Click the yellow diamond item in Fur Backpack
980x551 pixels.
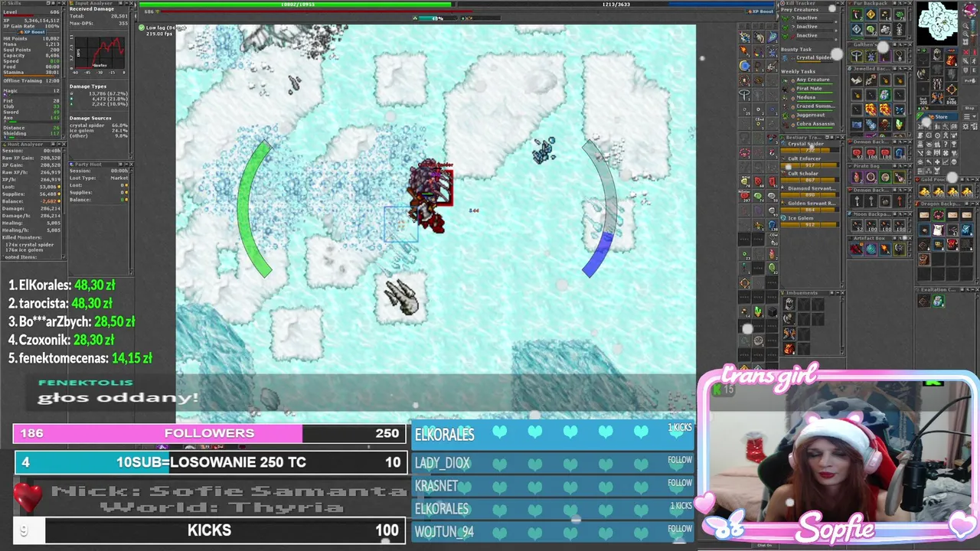(x=871, y=15)
